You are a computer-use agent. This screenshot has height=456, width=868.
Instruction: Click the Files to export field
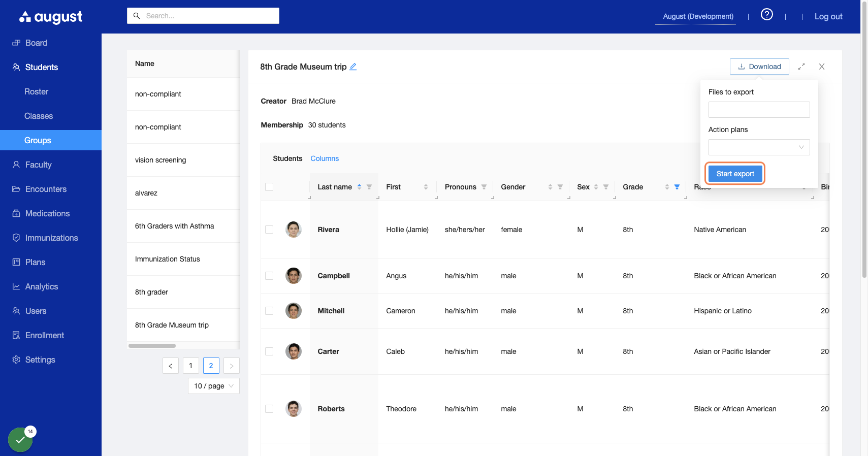pyautogui.click(x=759, y=110)
